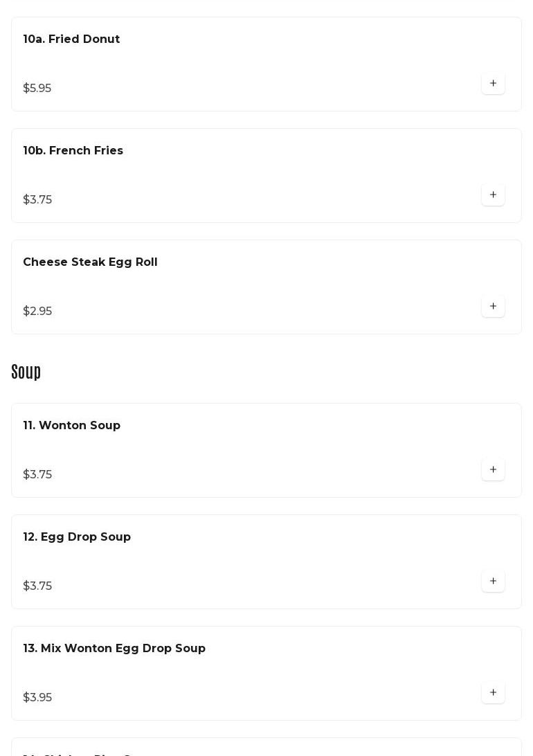Click $3.75 price under Egg Drop Soup
Image resolution: width=533 pixels, height=756 pixels.
point(37,586)
